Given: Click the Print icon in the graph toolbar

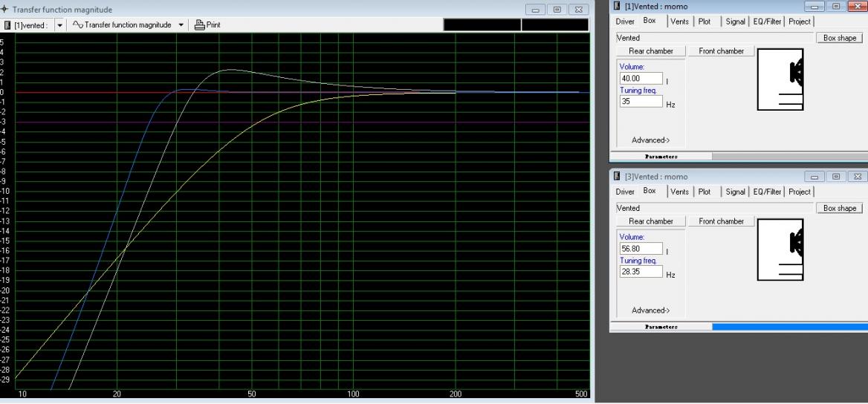Looking at the screenshot, I should click(199, 25).
